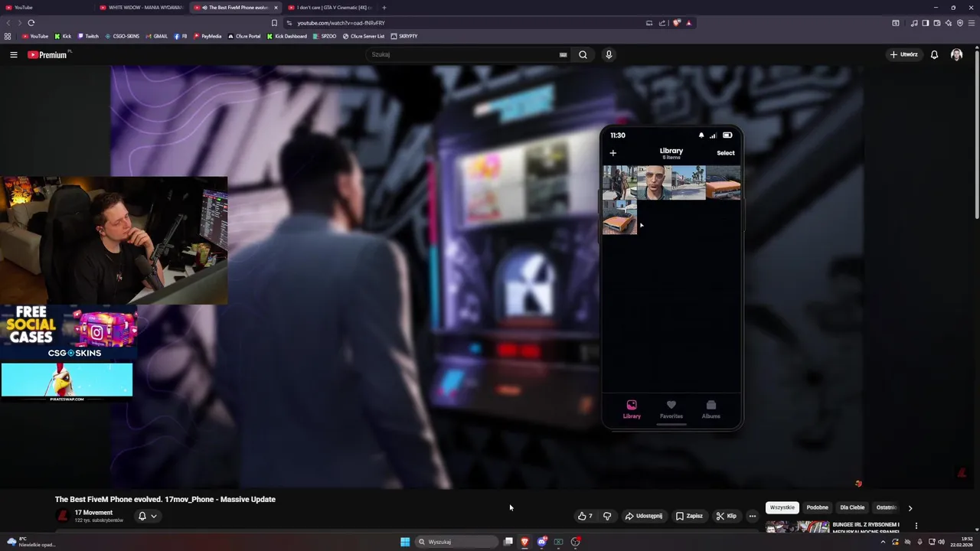Click the BUNGEE IRL suggested video thumbnail
Image resolution: width=980 pixels, height=551 pixels.
[x=798, y=527]
